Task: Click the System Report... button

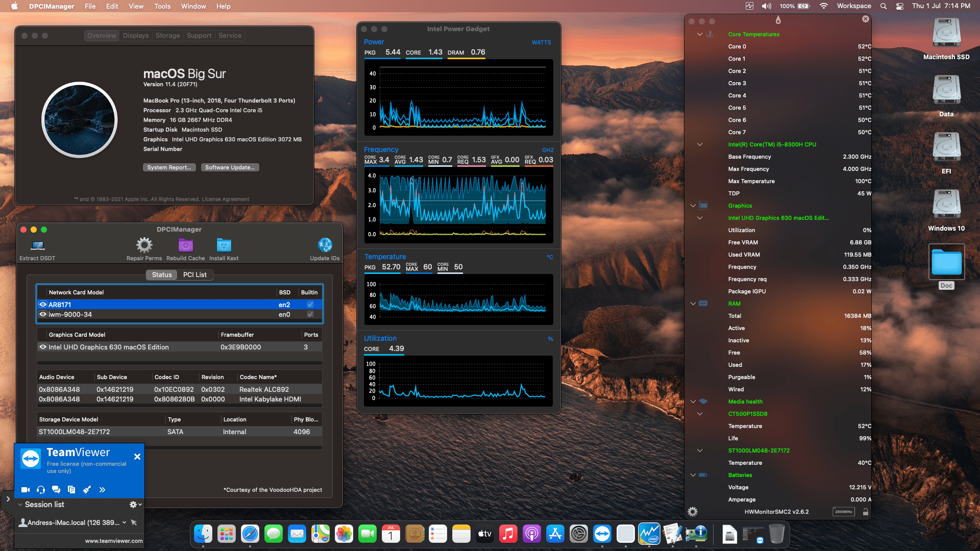Action: tap(169, 167)
